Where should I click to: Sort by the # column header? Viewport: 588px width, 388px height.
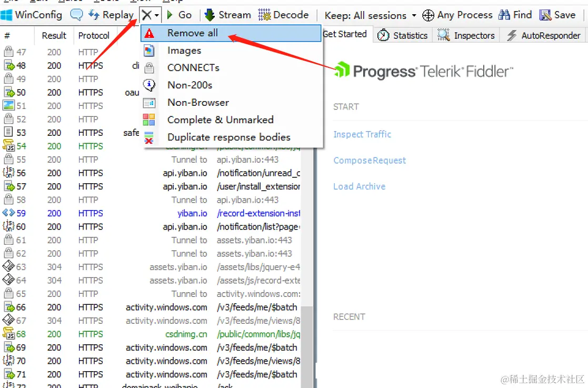[x=7, y=36]
